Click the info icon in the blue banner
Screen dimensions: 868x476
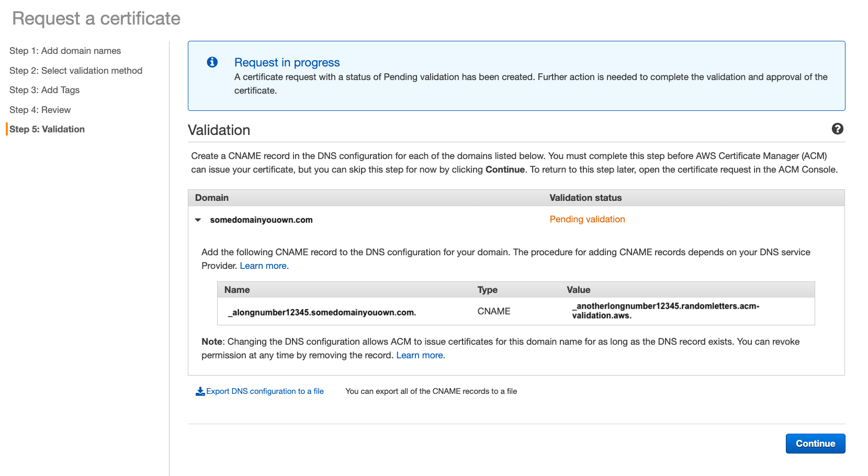pos(212,62)
